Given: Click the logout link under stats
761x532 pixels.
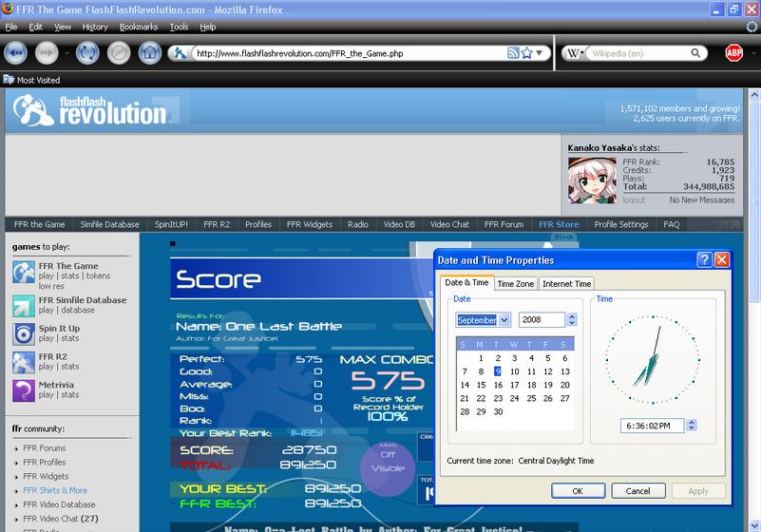Looking at the screenshot, I should tap(634, 199).
